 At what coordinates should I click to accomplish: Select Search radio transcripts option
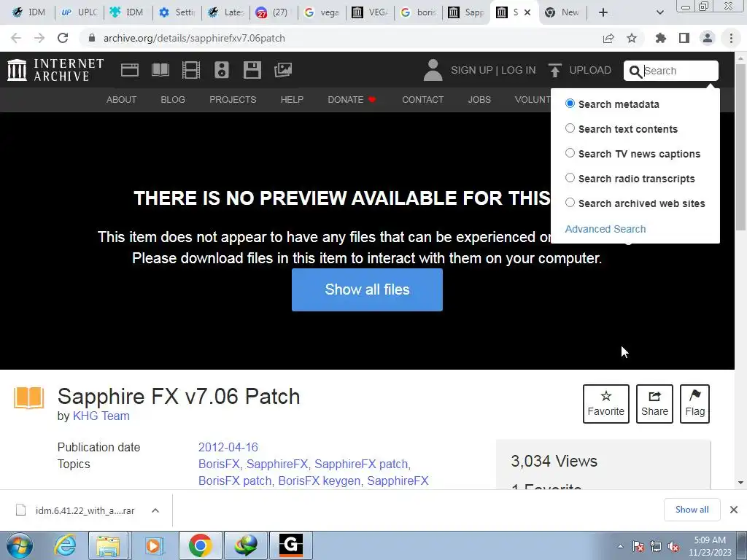click(x=570, y=178)
